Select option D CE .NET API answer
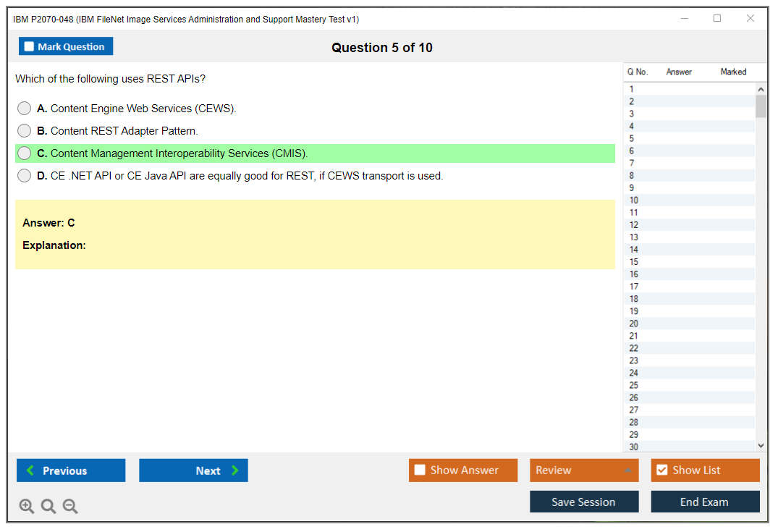Viewport: 778px width, 532px height. tap(25, 176)
